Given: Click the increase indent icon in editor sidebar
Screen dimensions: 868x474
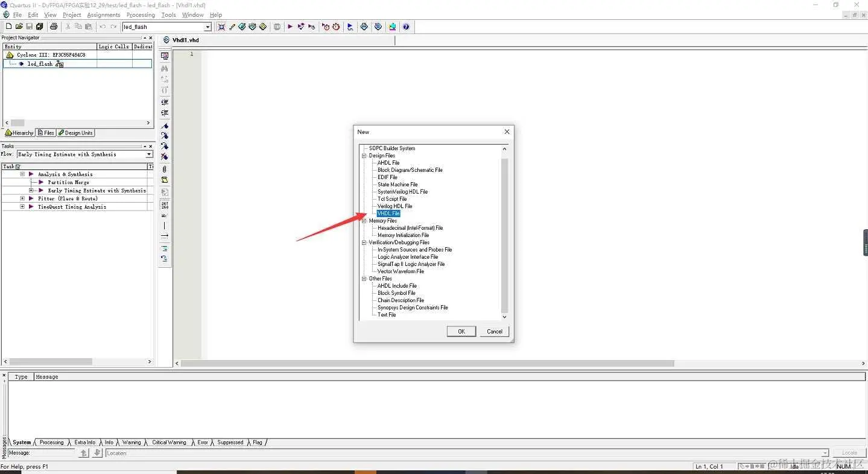Looking at the screenshot, I should [x=165, y=102].
